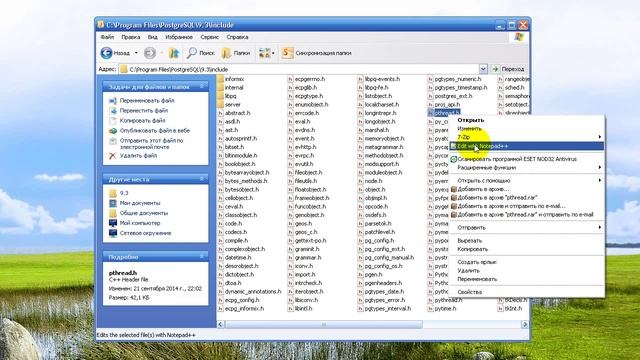
Task: Toggle Folders (Папки) pane button
Action: [236, 53]
